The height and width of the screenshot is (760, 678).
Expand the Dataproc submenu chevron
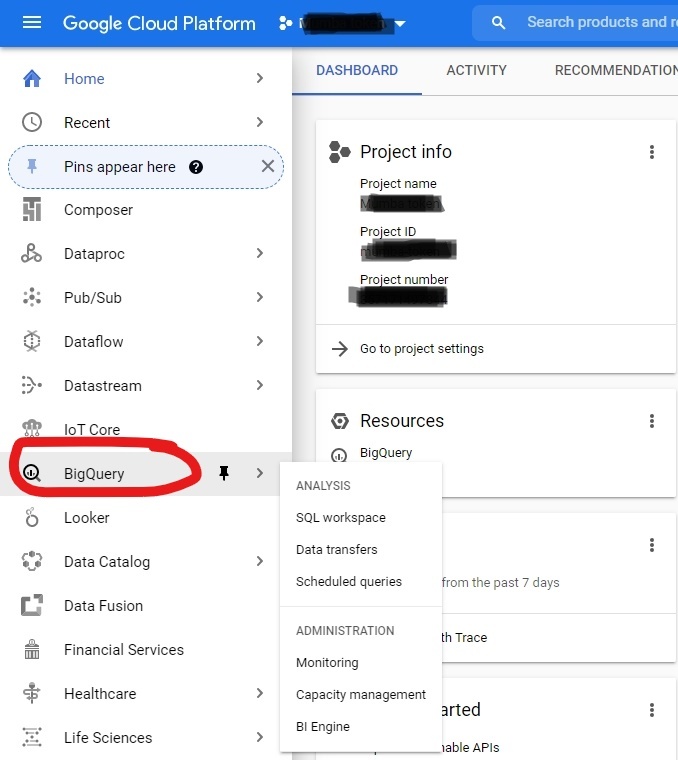pyautogui.click(x=260, y=253)
